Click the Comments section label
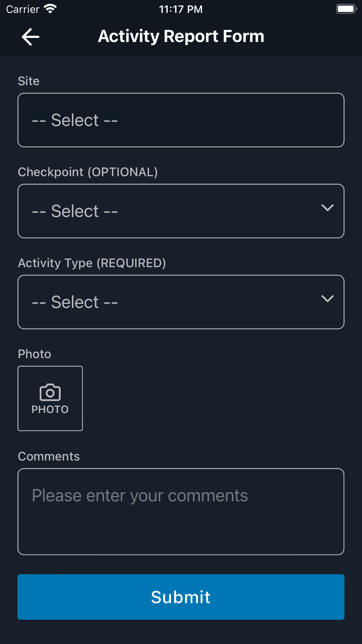Image resolution: width=362 pixels, height=644 pixels. coord(49,456)
